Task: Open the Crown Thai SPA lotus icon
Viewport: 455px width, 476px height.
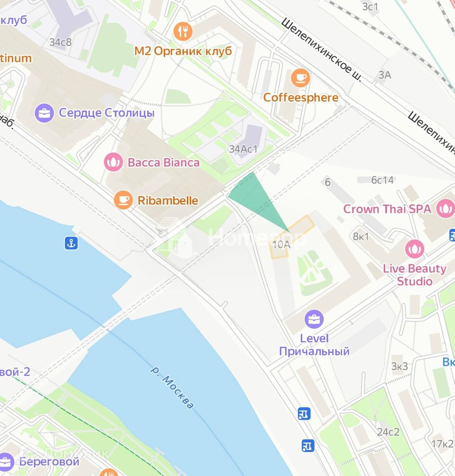Action: [x=445, y=209]
